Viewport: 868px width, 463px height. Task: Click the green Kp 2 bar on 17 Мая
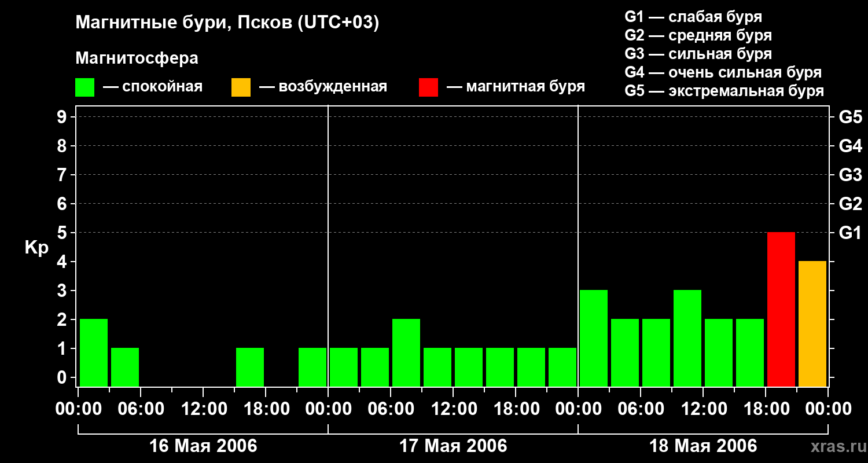pyautogui.click(x=406, y=352)
